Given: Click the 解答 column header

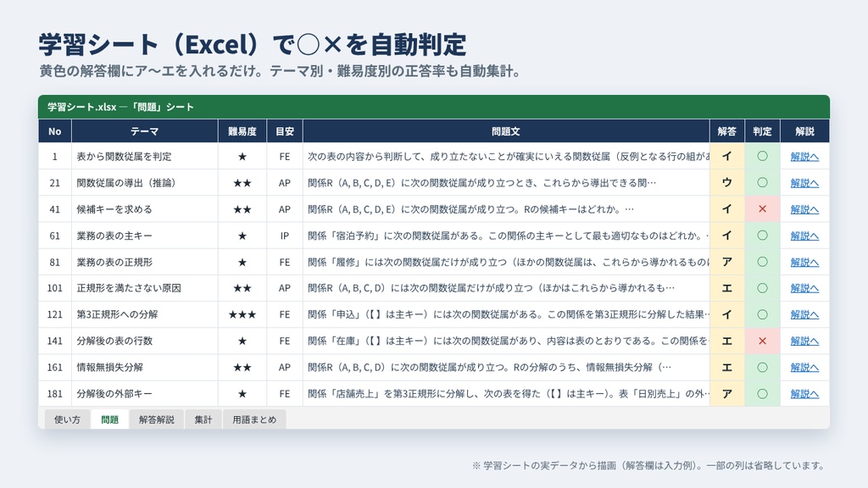Looking at the screenshot, I should coord(726,131).
